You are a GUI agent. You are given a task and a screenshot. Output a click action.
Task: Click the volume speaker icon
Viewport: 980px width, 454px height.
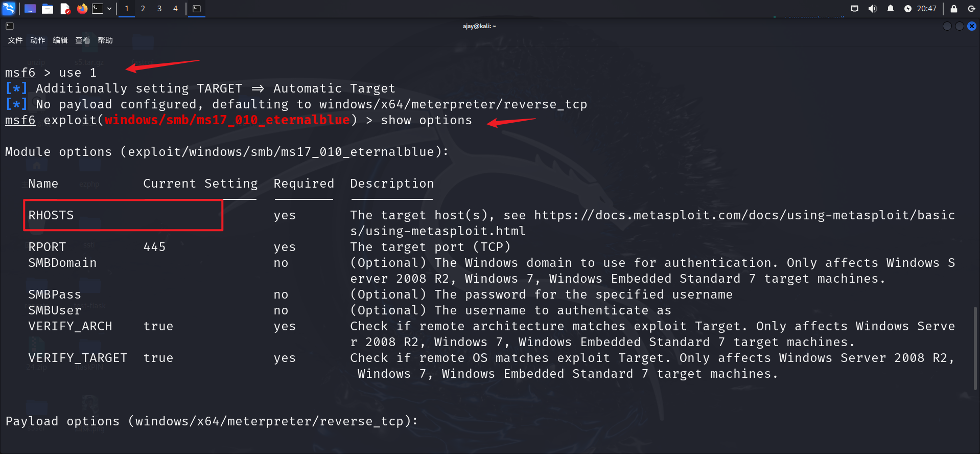click(x=872, y=9)
